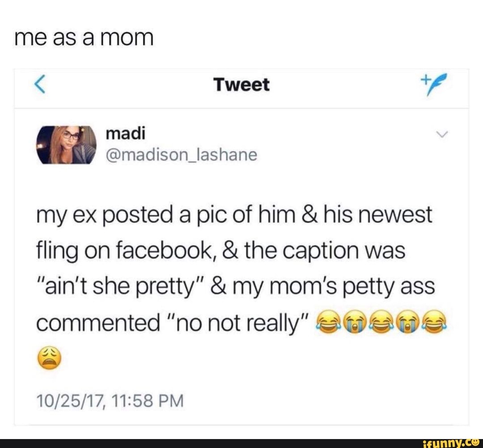
Task: Click the weary face emoji below the tweet text
Action: (x=49, y=358)
